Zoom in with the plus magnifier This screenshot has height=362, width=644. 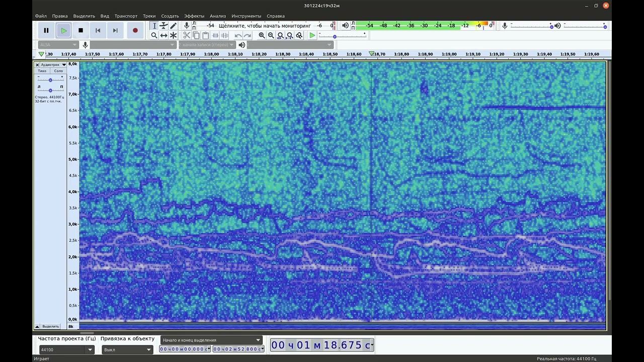[x=262, y=35]
